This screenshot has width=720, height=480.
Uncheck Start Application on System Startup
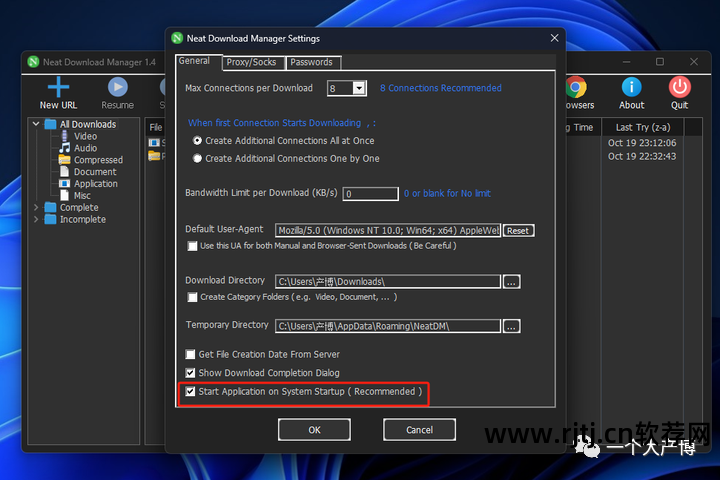(x=190, y=391)
